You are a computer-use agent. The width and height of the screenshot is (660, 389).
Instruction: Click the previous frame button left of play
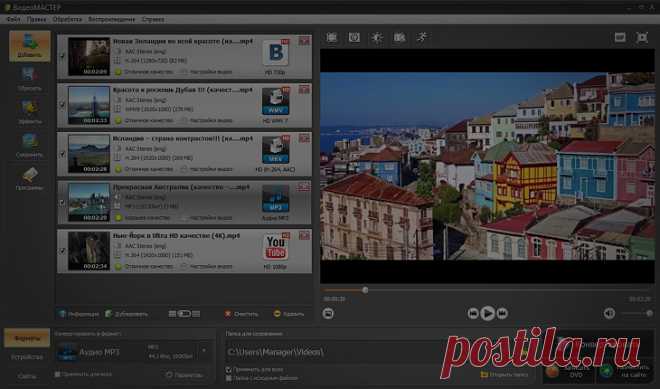[x=473, y=313]
